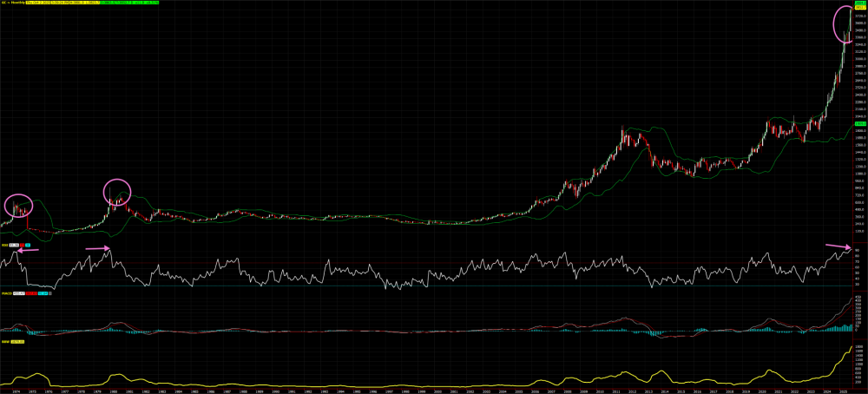Click the cyan RSI level box
Viewport: 868px width, 394px height.
(28, 245)
